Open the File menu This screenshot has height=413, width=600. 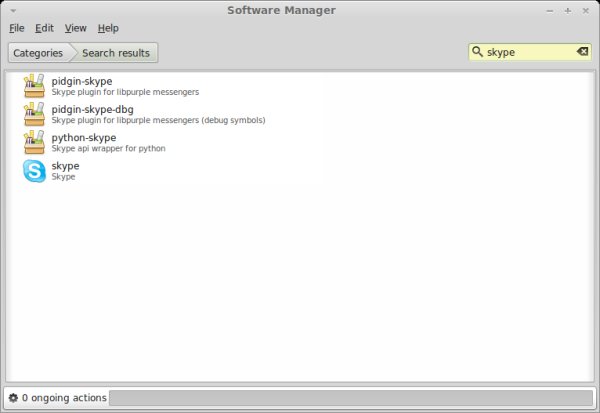tap(17, 28)
